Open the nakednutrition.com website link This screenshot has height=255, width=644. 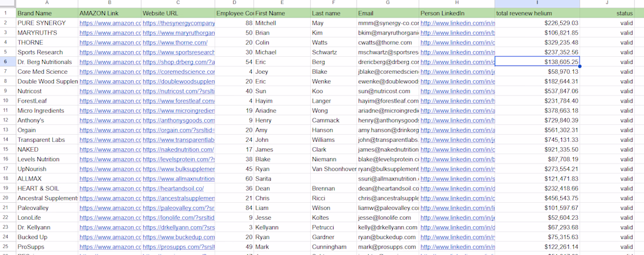(x=178, y=149)
